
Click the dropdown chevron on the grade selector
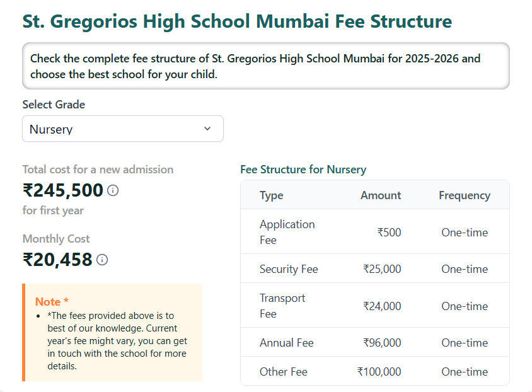coord(207,129)
